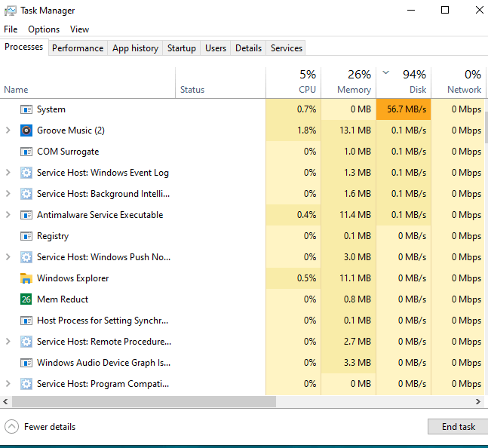The image size is (488, 448).
Task: Sort processes by Network column header
Action: 459,83
